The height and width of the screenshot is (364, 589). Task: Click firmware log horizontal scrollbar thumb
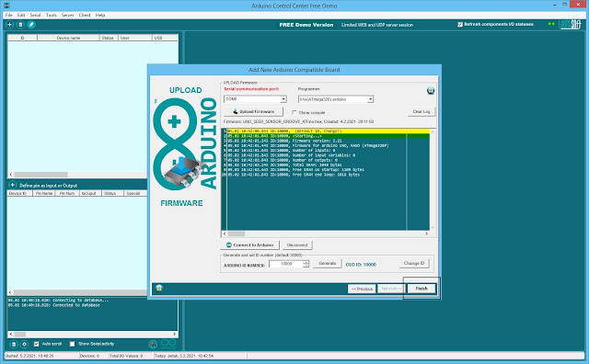click(x=237, y=233)
